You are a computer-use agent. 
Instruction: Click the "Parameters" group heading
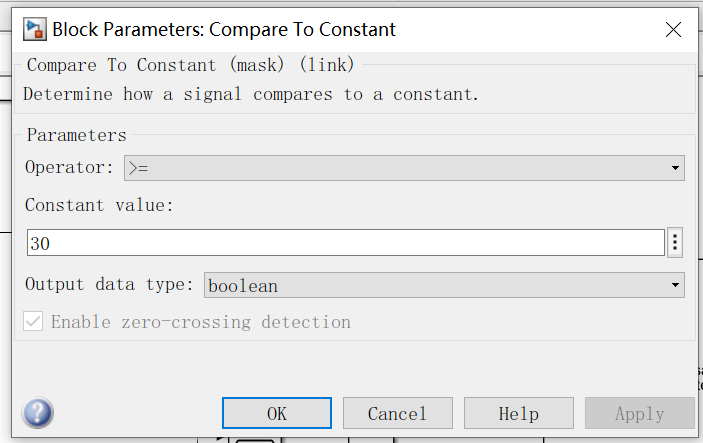point(76,135)
